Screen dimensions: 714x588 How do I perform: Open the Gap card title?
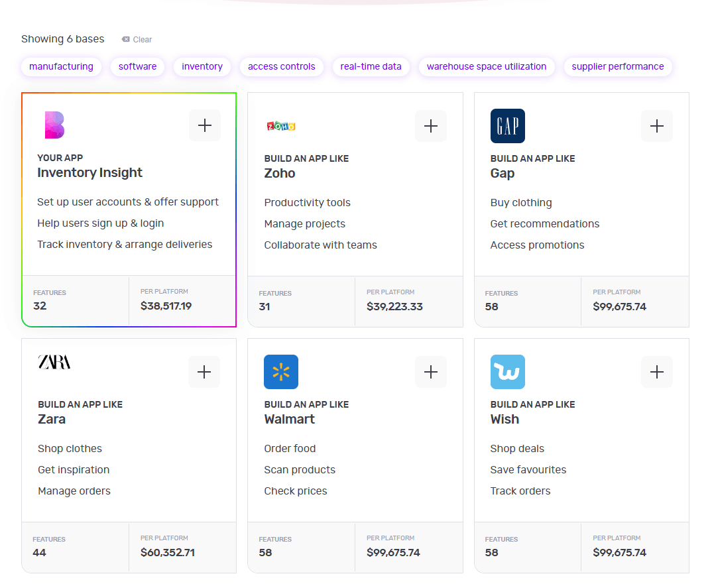[503, 174]
